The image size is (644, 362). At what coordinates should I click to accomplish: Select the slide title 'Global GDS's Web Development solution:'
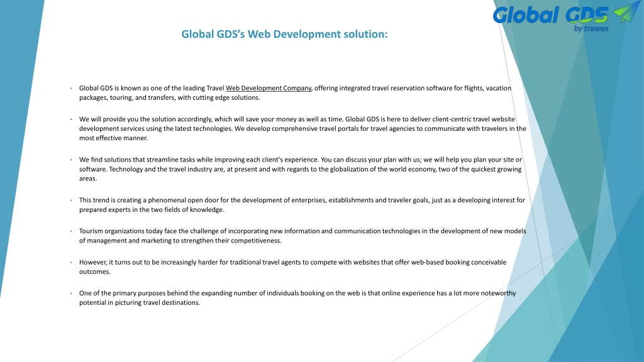pos(284,34)
